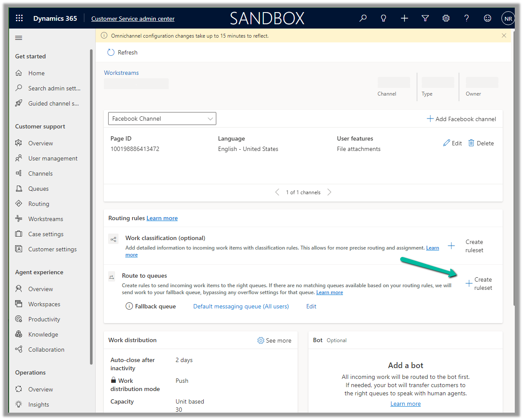This screenshot has height=420, width=523.
Task: Click Agent experience Overview icon
Action: tap(19, 289)
